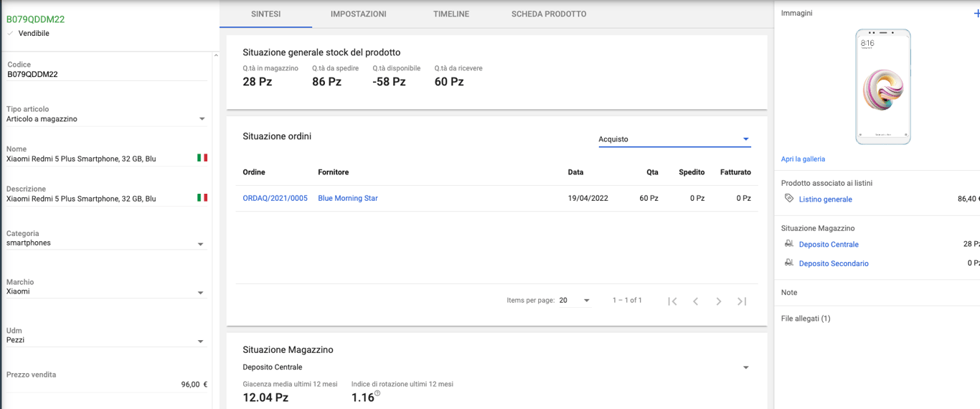Go to the first orders page
Screen dimensions: 980x409
(672, 301)
